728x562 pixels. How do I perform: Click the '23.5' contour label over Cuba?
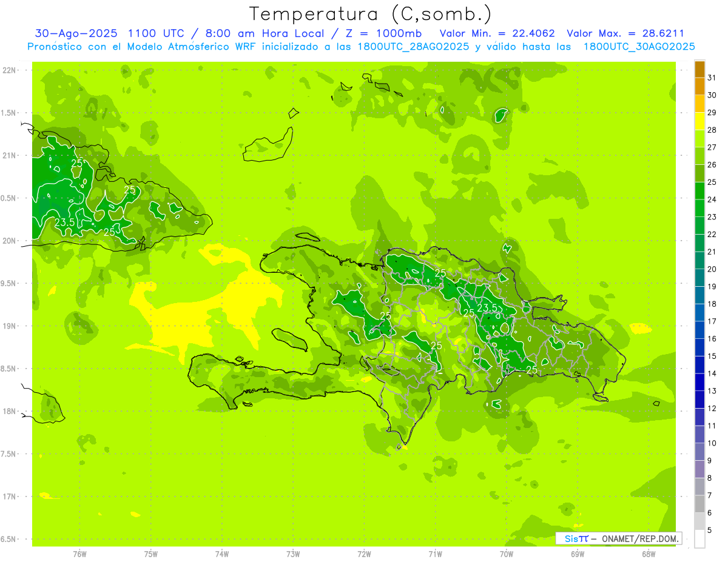point(64,222)
